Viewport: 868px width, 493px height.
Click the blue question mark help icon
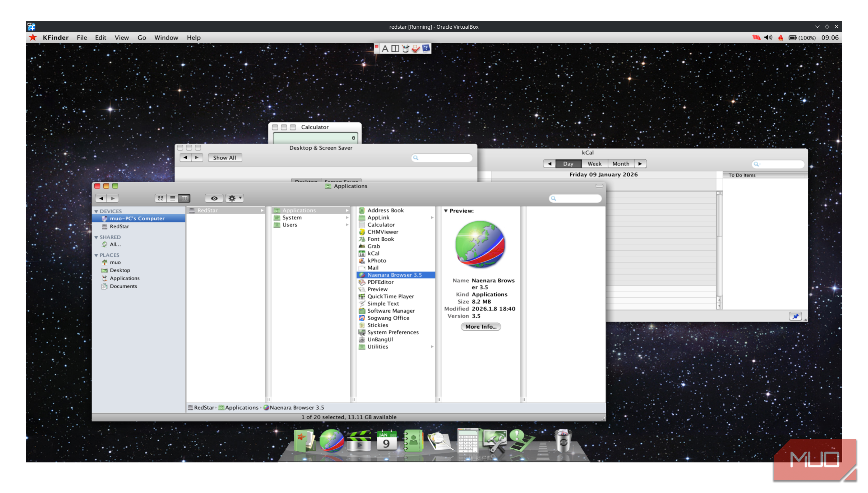coord(426,48)
